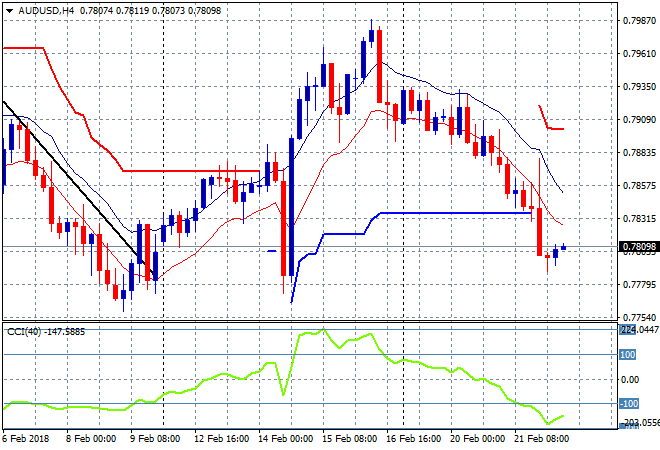
Task: Select the black diagonal trendline
Action: 70,180
